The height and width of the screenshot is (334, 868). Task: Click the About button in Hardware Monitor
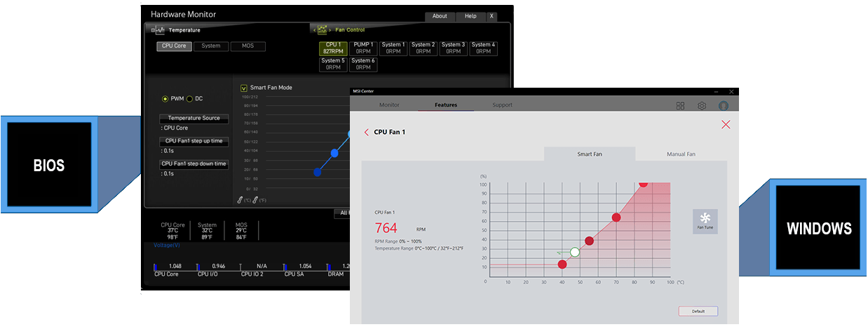coord(440,16)
